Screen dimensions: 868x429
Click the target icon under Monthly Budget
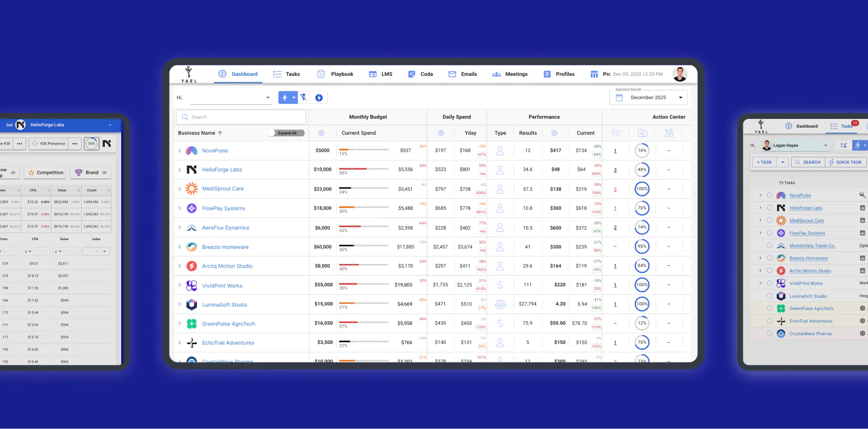[321, 133]
